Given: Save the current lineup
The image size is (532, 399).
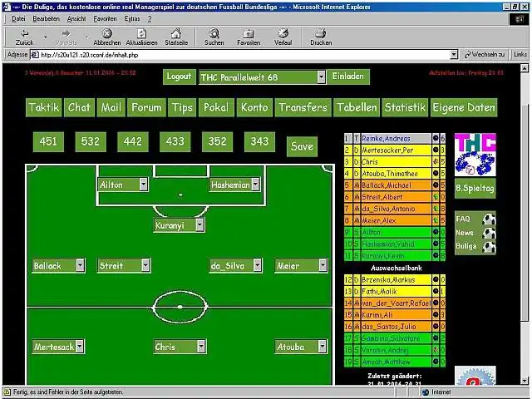Looking at the screenshot, I should click(302, 146).
